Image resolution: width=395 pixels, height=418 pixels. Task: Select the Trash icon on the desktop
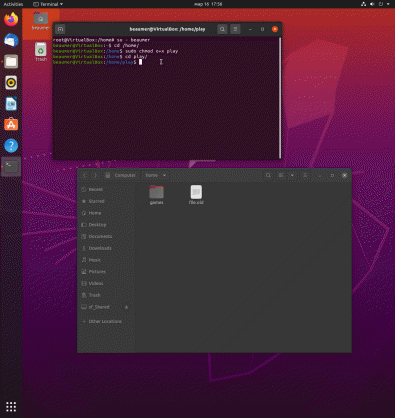click(41, 52)
